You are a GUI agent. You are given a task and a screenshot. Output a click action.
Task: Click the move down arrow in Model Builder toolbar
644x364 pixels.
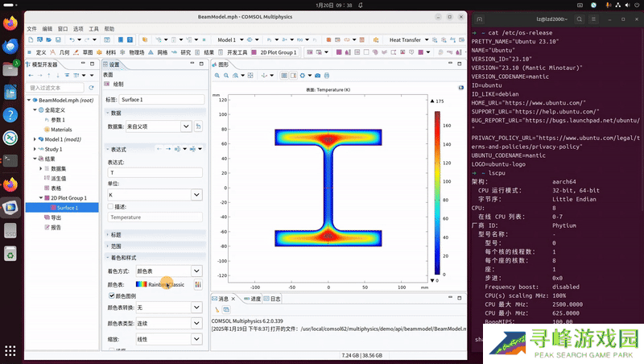click(x=57, y=75)
